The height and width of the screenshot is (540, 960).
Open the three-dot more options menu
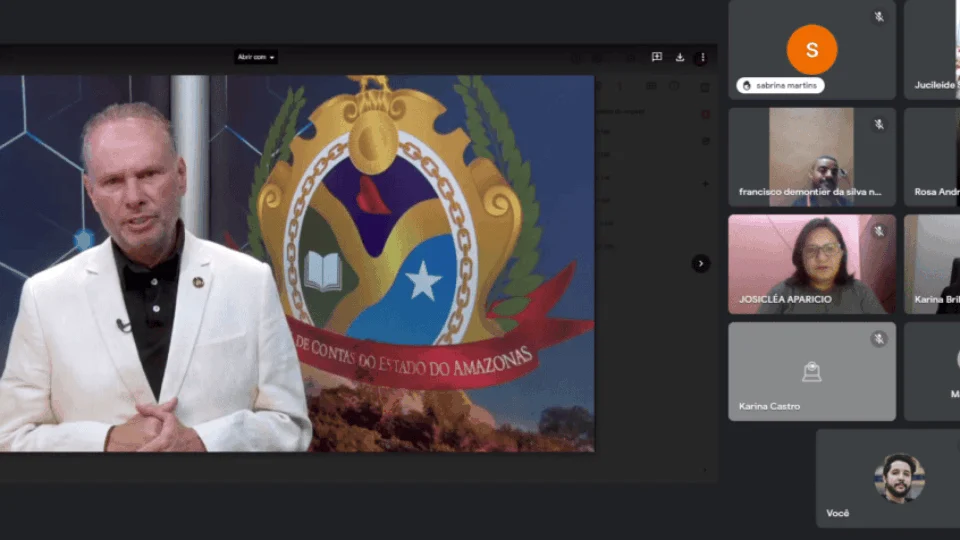[702, 57]
